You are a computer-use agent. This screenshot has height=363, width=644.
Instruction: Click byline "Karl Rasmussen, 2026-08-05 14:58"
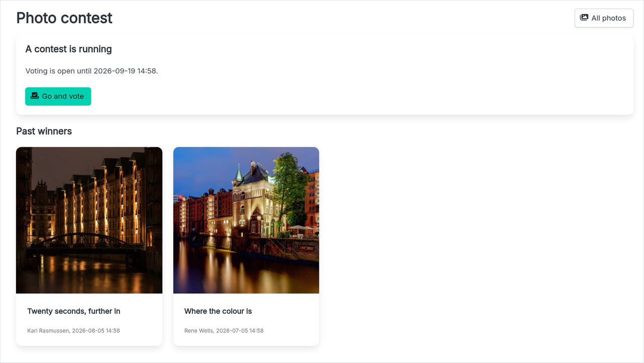[73, 331]
